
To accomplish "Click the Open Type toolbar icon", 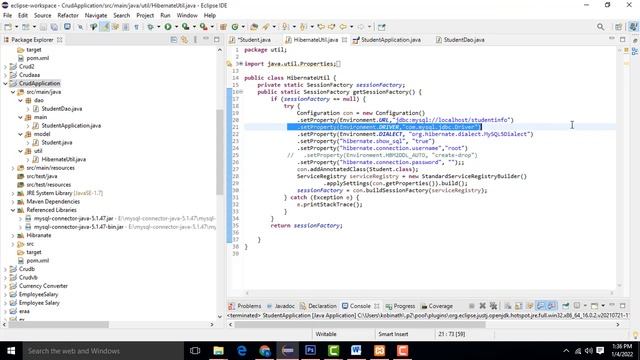I will coord(254,27).
